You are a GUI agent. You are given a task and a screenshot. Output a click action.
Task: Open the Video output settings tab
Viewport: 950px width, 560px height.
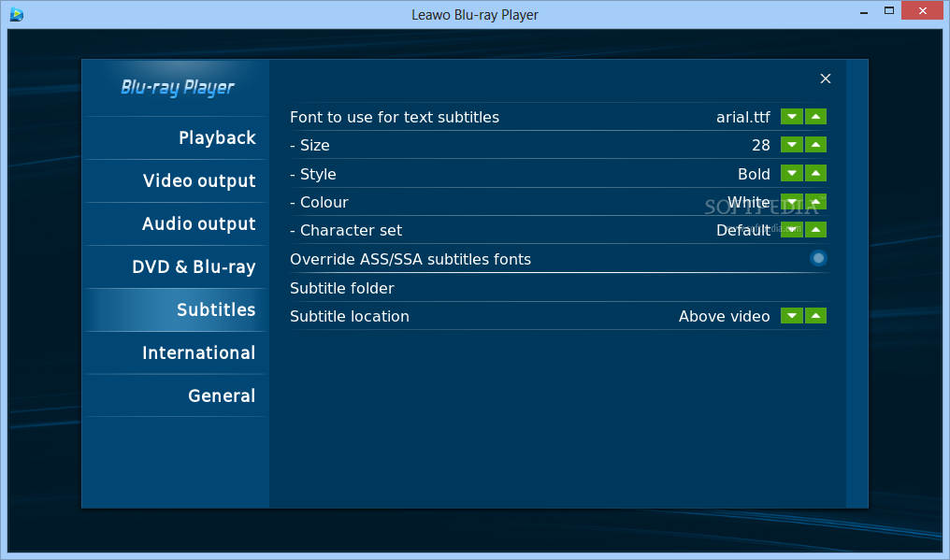[x=176, y=180]
